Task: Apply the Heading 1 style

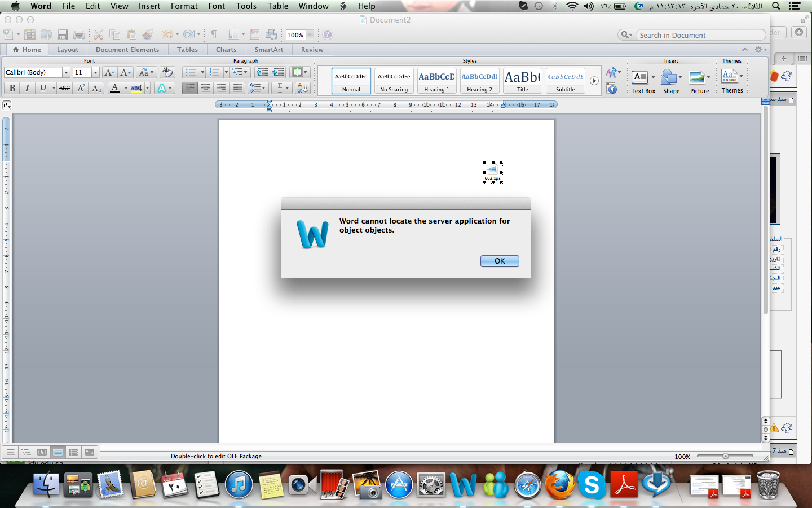Action: pyautogui.click(x=437, y=81)
